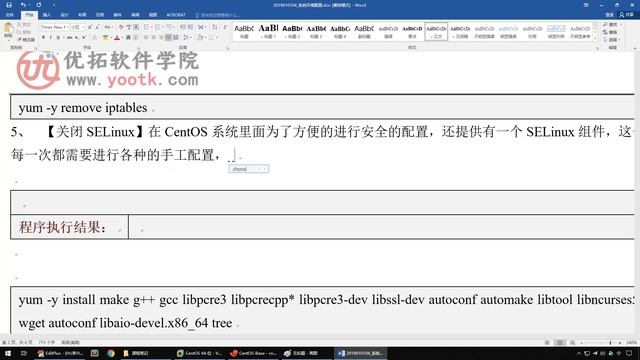Sort the selected paragraphs
The height and width of the screenshot is (360, 640).
coord(215,27)
